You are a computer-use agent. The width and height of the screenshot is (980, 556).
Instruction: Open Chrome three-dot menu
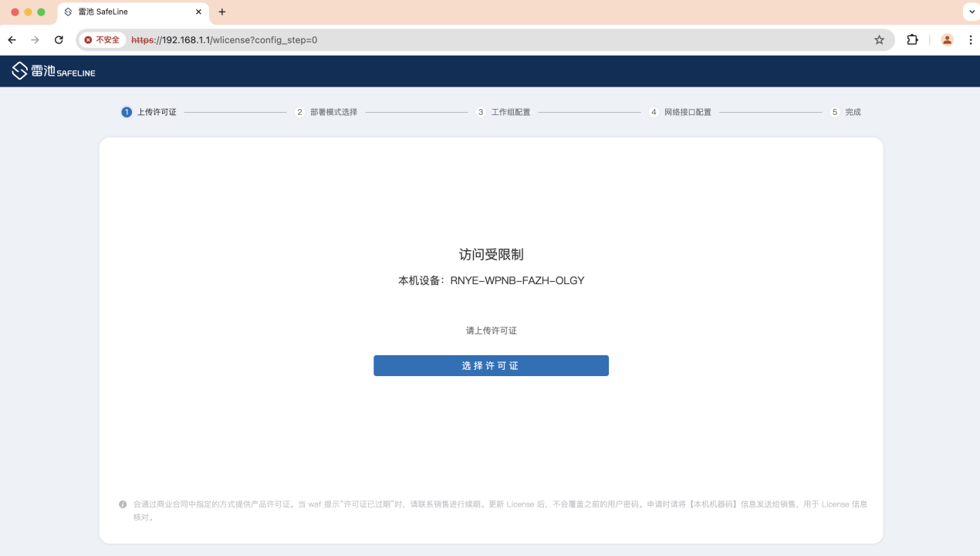pyautogui.click(x=970, y=40)
